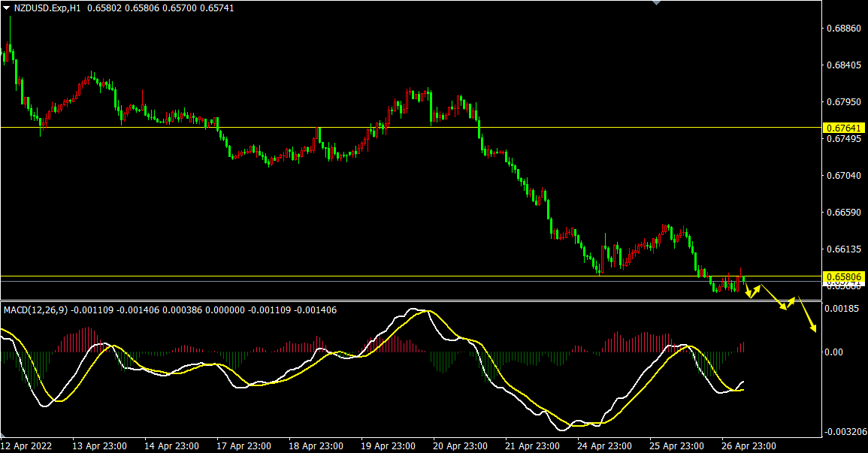Click the MACD(12,26,9) indicator label

pos(35,310)
